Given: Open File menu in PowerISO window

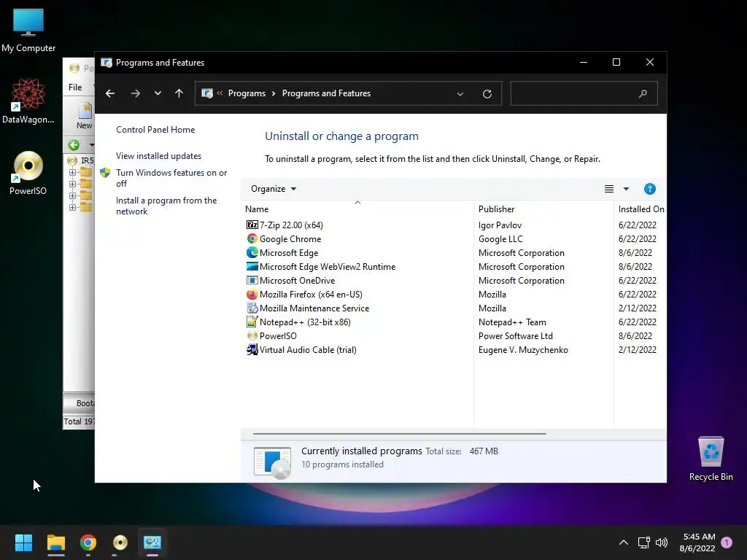Looking at the screenshot, I should point(75,87).
